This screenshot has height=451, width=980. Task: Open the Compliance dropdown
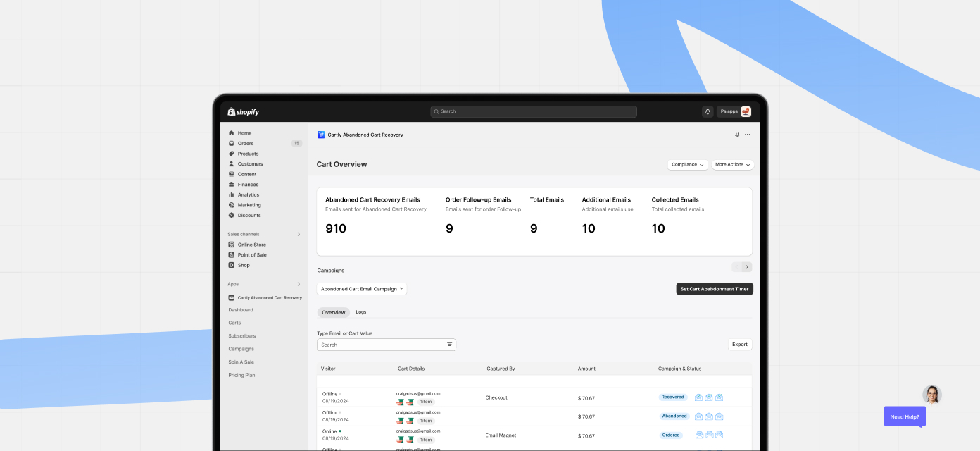point(688,165)
